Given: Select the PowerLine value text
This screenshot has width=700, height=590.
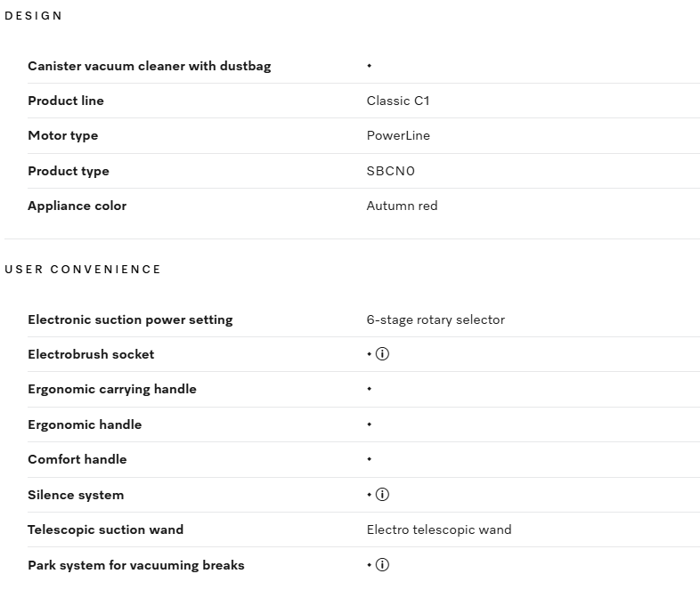Looking at the screenshot, I should (x=398, y=135).
